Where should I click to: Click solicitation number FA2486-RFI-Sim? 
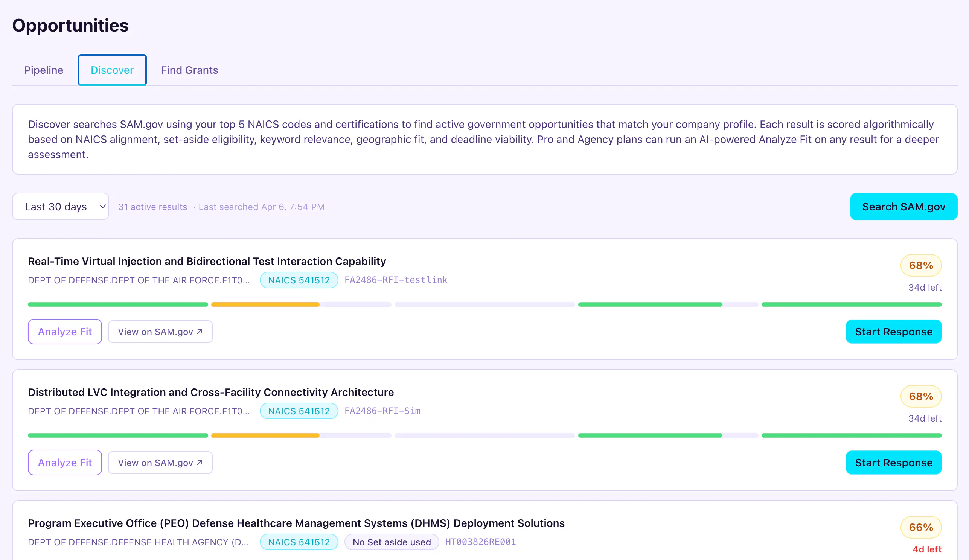tap(382, 411)
